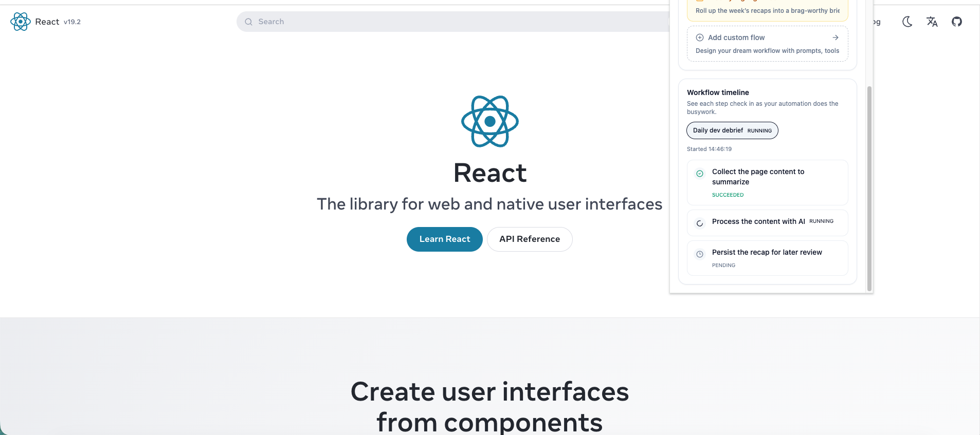Image resolution: width=980 pixels, height=435 pixels.
Task: Open the translations language icon
Action: (932, 22)
